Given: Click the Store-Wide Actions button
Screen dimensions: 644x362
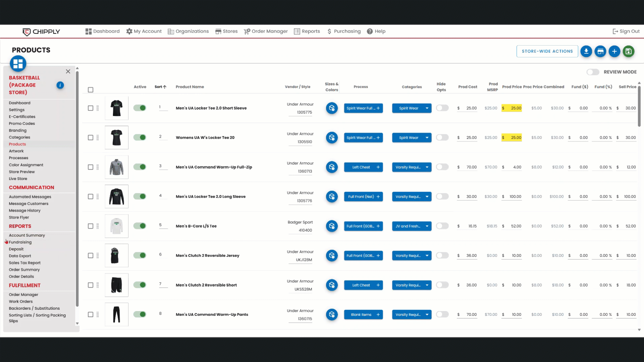Looking at the screenshot, I should [x=547, y=51].
